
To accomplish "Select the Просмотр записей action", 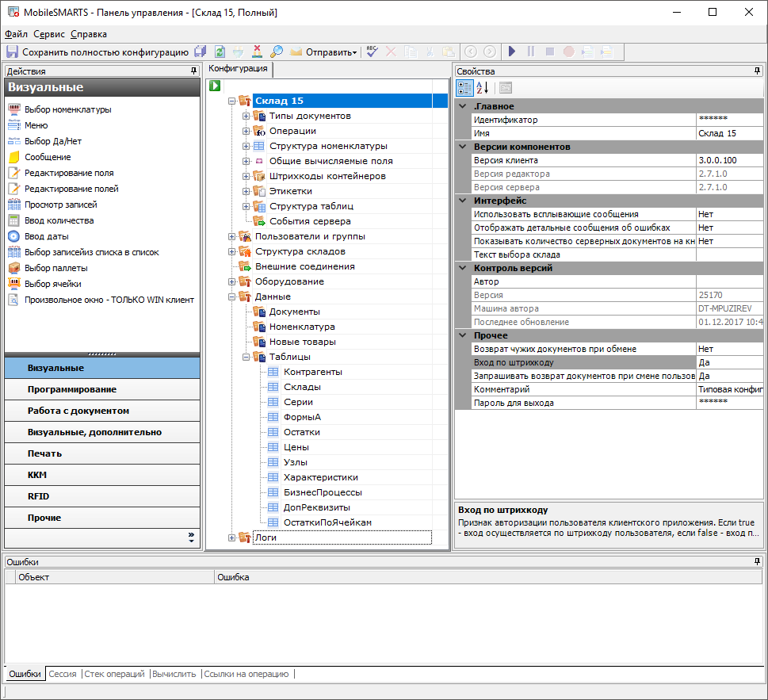I will [61, 205].
